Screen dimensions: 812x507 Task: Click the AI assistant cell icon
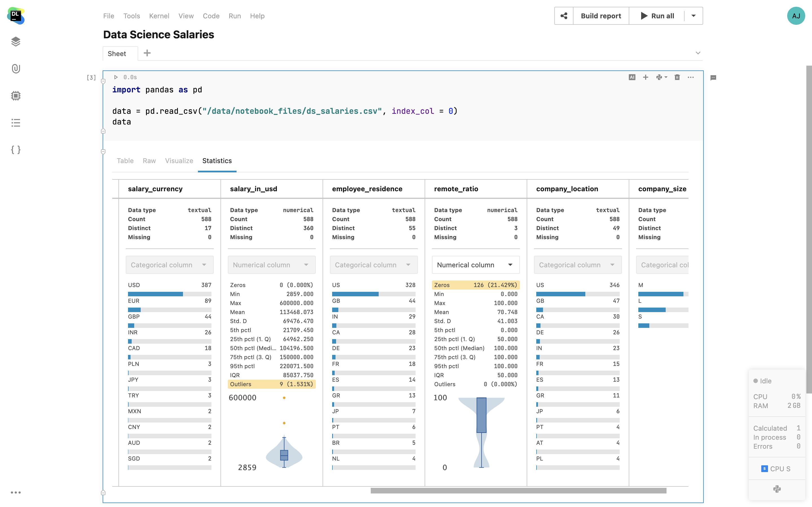632,77
